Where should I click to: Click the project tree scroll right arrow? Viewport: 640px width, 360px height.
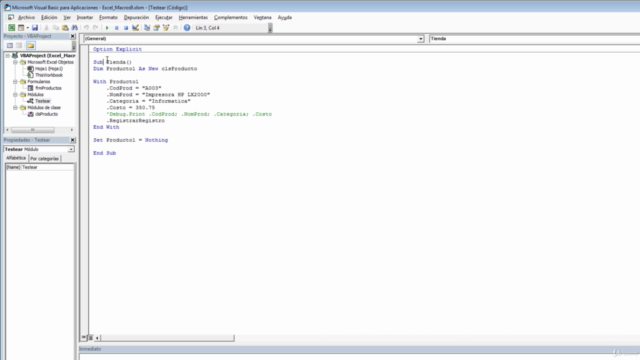coord(72,130)
